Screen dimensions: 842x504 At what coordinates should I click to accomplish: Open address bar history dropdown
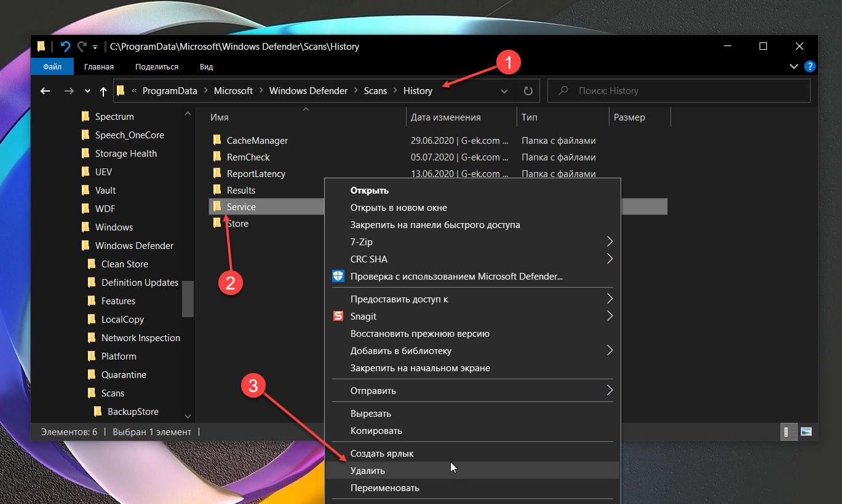point(504,91)
